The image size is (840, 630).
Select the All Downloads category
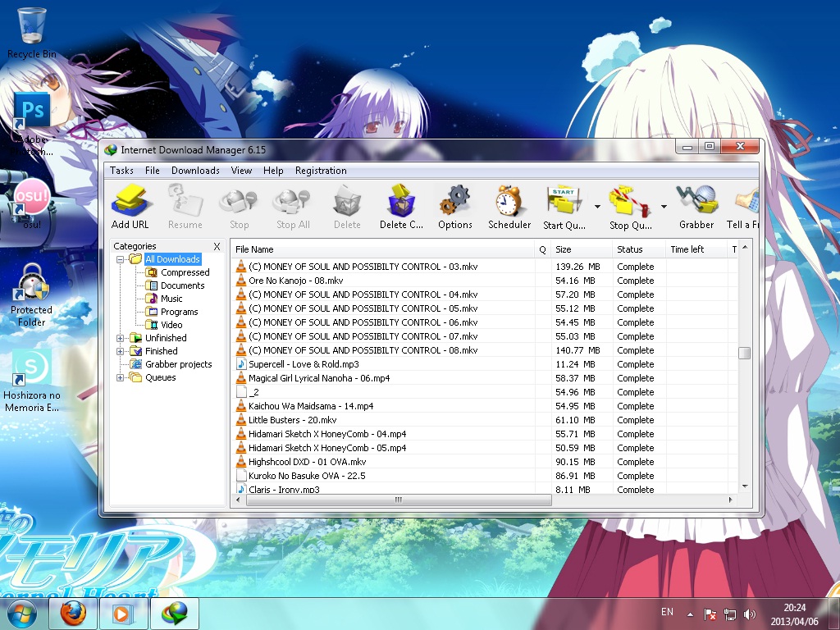(172, 259)
